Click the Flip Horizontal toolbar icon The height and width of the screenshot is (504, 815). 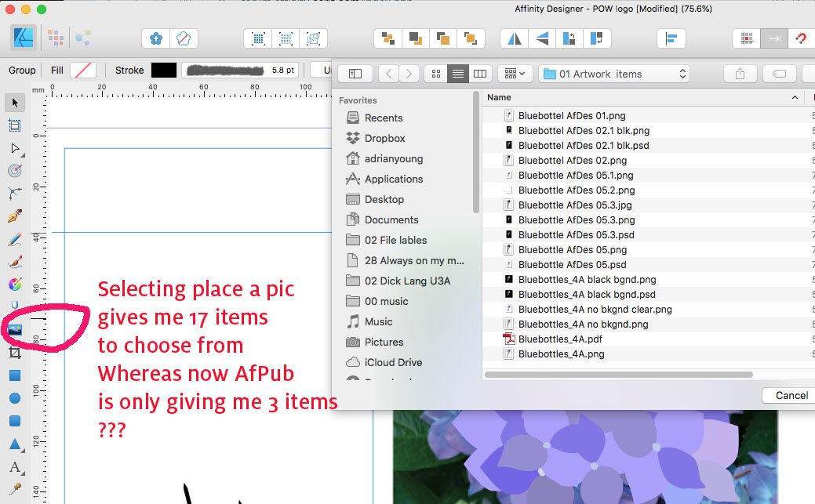coord(514,38)
